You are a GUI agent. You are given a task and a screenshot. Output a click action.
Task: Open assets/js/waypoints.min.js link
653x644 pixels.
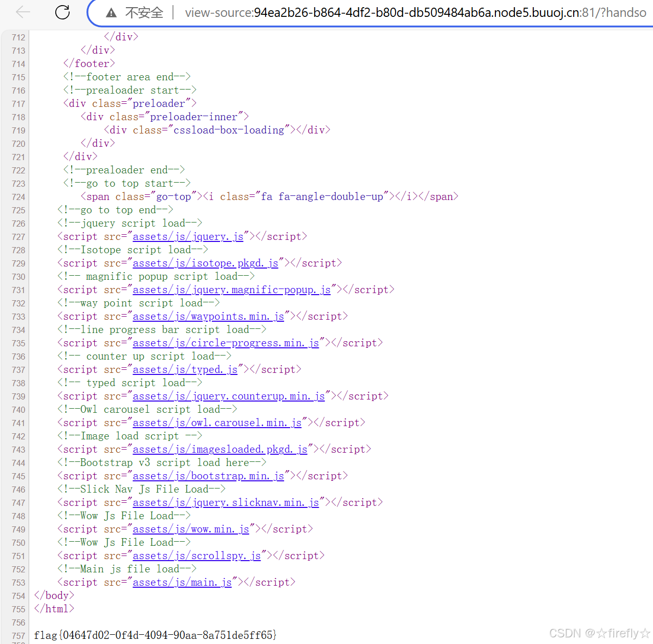208,316
